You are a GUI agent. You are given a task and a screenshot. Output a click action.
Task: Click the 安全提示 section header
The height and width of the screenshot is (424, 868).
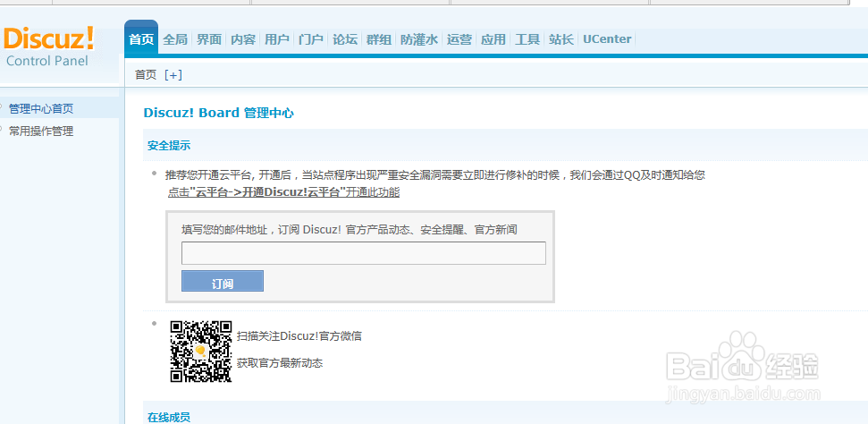pyautogui.click(x=169, y=146)
